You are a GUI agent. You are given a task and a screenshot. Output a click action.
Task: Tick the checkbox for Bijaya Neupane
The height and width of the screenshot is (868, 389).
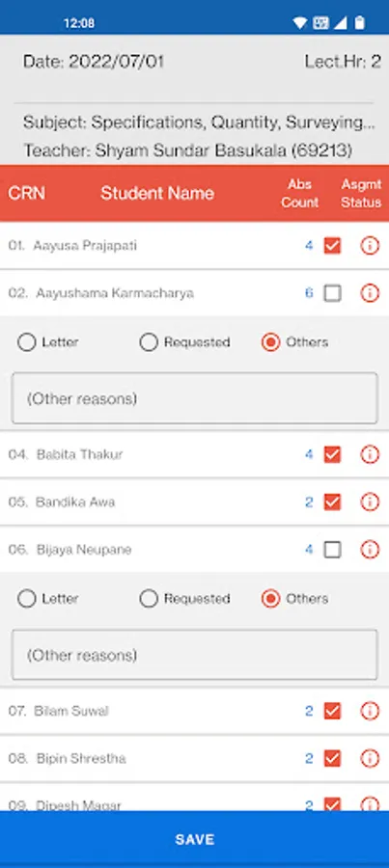pyautogui.click(x=332, y=550)
